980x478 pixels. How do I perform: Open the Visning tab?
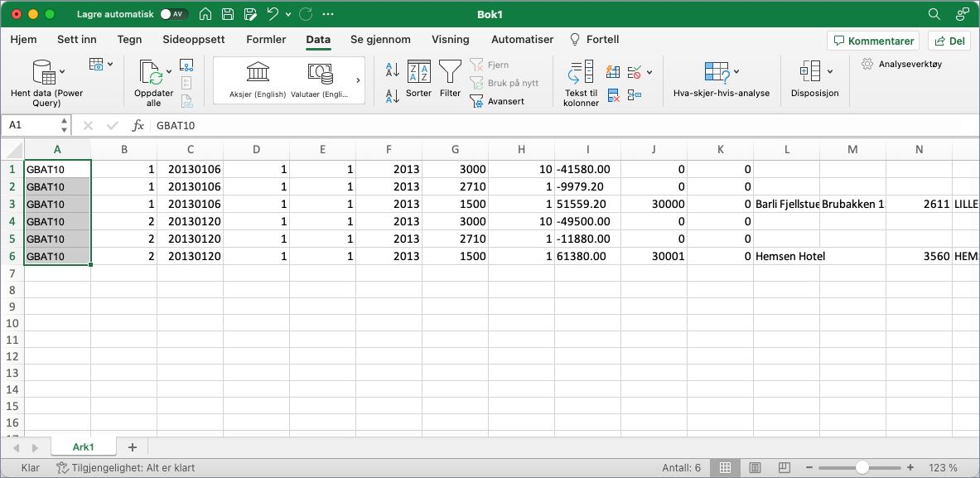point(451,40)
